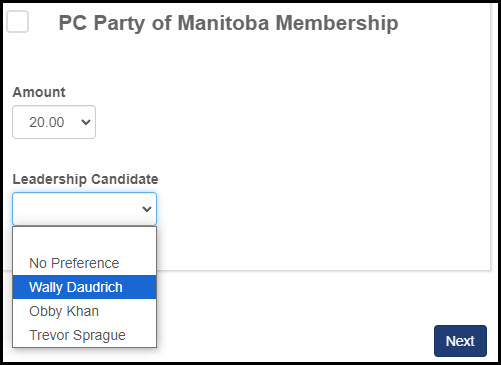Click the highlighted Wally Daudrich row
This screenshot has width=501, height=365.
84,287
